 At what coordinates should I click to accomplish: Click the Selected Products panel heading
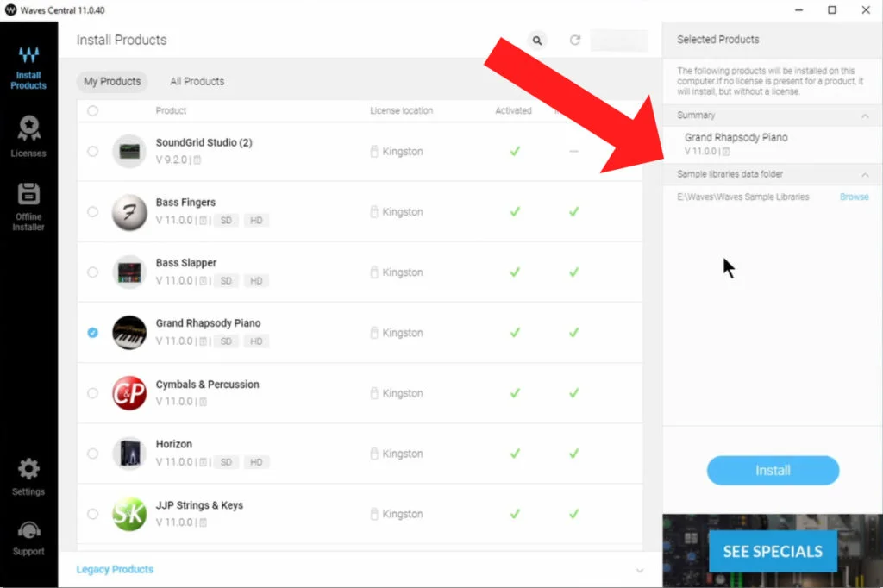[x=718, y=40]
